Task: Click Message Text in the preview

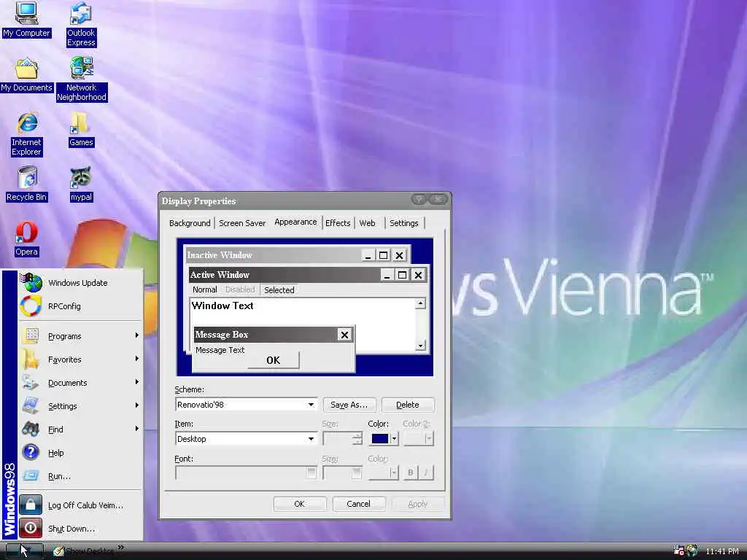Action: pos(220,350)
